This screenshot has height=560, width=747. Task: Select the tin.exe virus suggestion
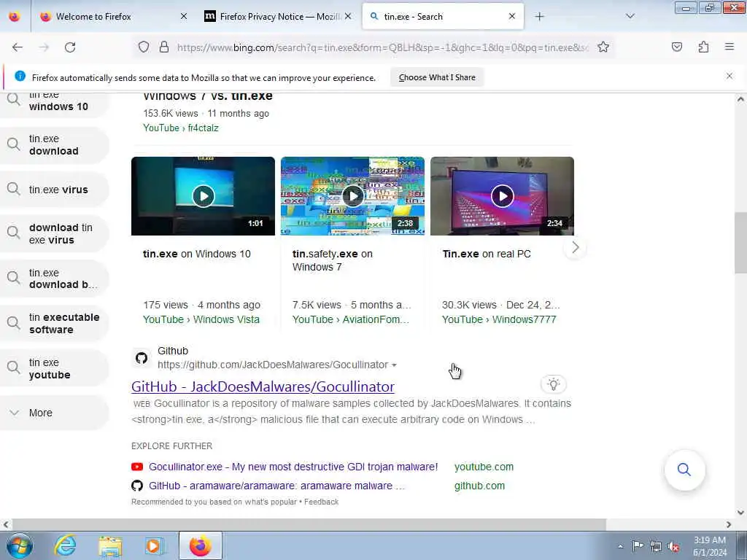(x=54, y=190)
